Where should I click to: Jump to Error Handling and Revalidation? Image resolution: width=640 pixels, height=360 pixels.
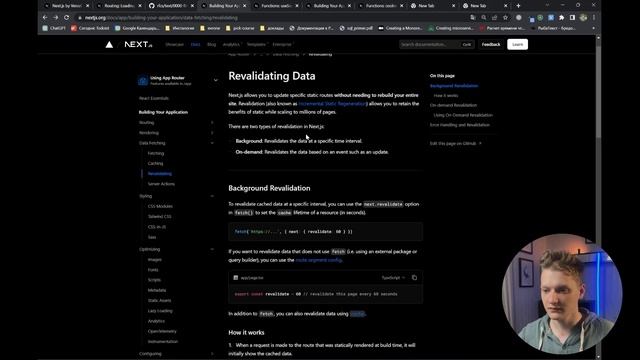click(460, 125)
